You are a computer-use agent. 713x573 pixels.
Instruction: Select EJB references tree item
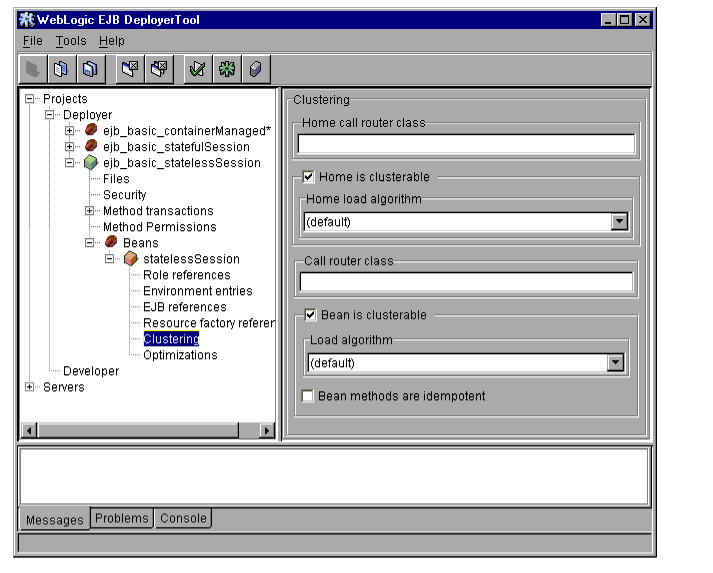(185, 307)
